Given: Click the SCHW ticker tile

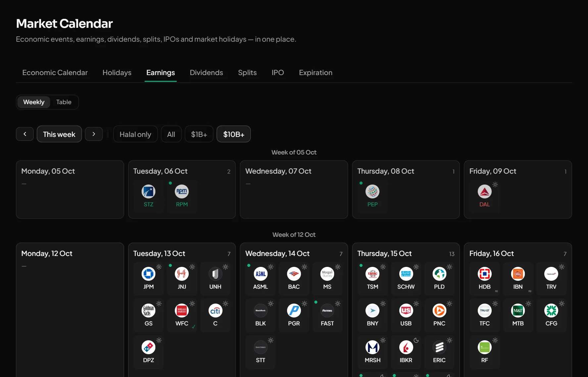Looking at the screenshot, I should (x=406, y=279).
